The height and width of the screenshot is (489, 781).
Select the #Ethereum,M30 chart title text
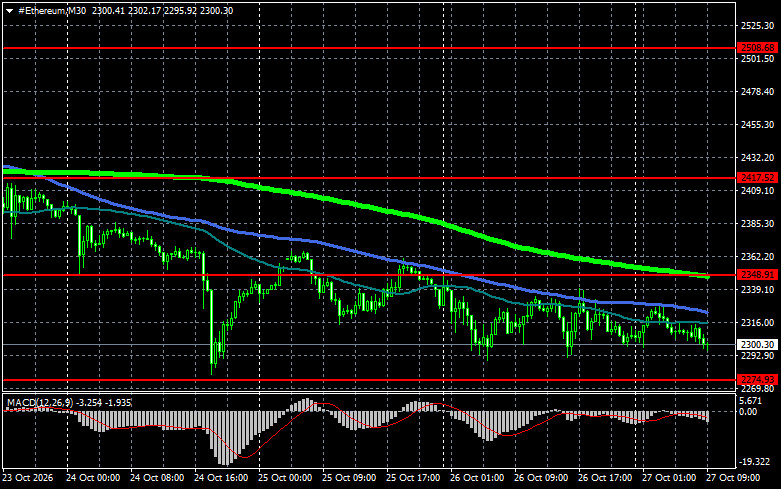click(52, 10)
